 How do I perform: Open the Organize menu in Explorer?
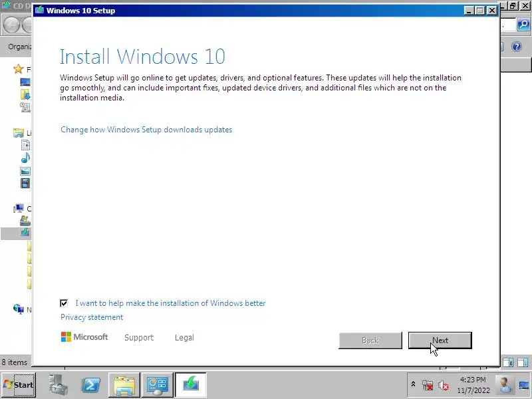pyautogui.click(x=19, y=47)
